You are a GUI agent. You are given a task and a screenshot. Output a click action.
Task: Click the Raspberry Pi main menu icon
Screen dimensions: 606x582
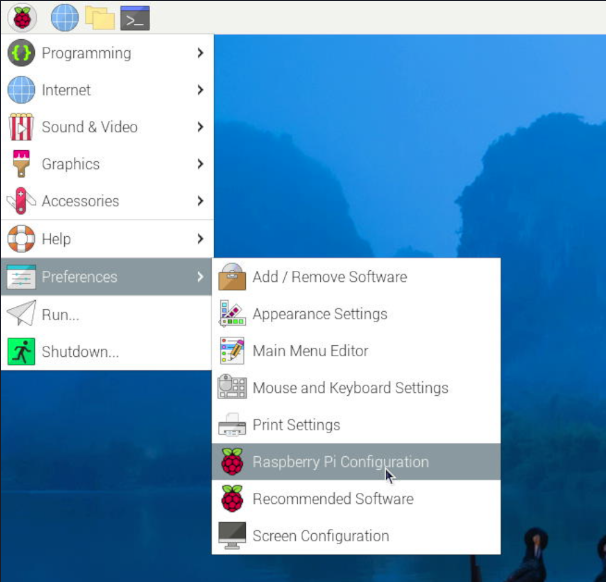(21, 17)
